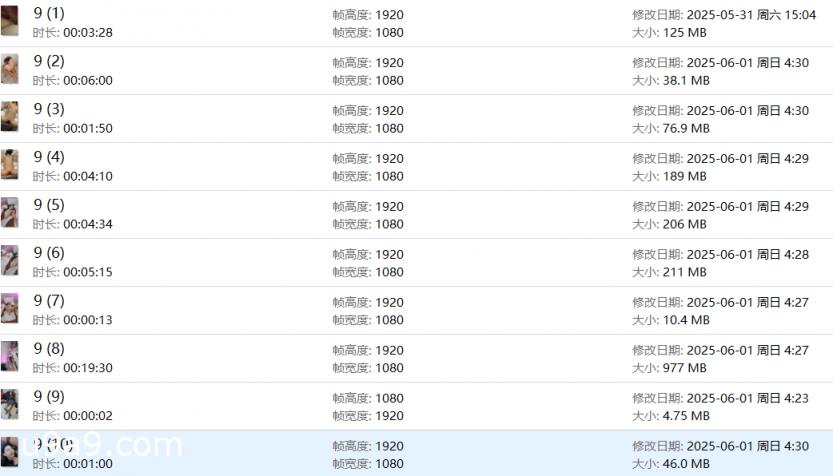Viewport: 833px width, 476px height.
Task: Click the modified date 2025-05-31 15:04
Action: coord(751,15)
